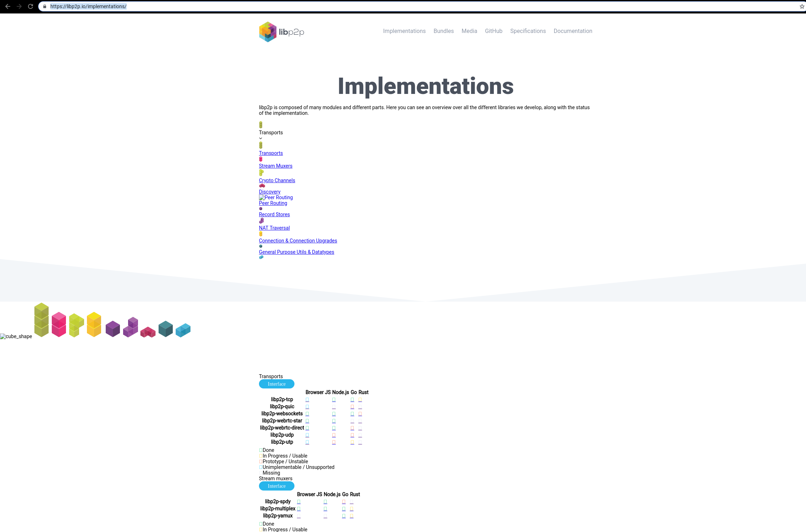Viewport: 806px width, 532px height.
Task: Reload the page with the refresh icon
Action: pos(31,6)
